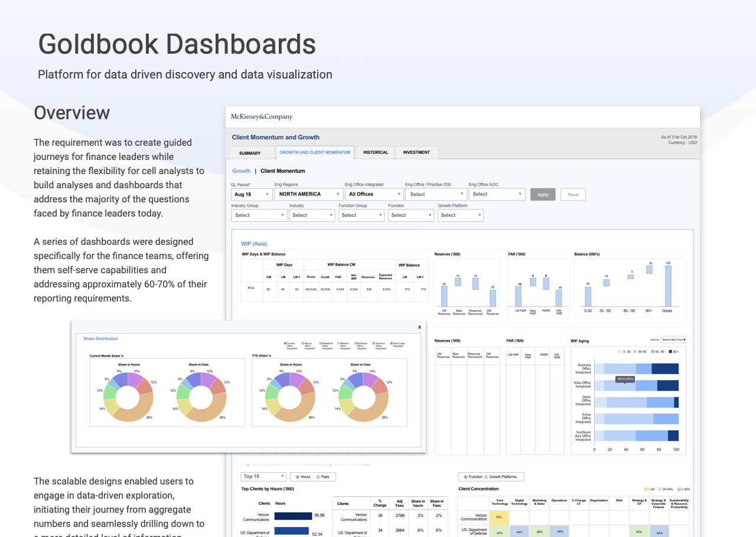Click the '0-30' legend swatch above WIP Aging chart
This screenshot has height=537, width=756.
pyautogui.click(x=620, y=351)
